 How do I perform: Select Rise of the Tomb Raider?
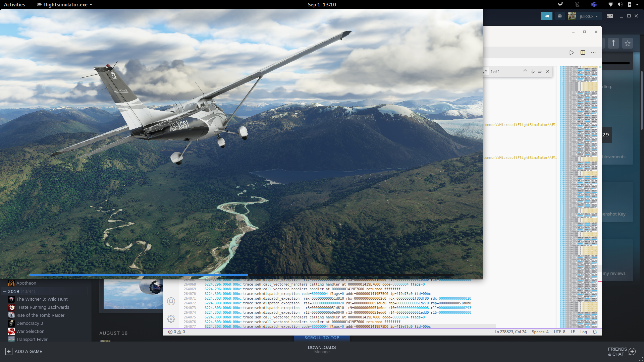pos(40,315)
